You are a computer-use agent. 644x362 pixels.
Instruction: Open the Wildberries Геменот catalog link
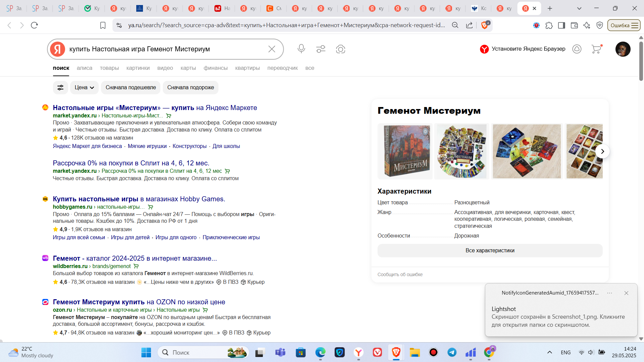coord(135,258)
